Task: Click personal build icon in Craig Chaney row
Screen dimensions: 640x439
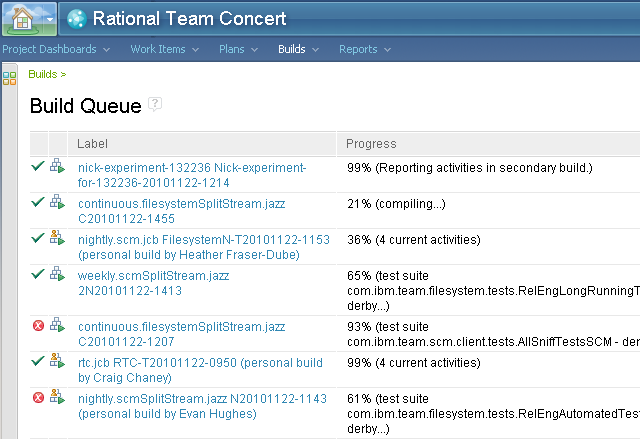Action: 58,361
